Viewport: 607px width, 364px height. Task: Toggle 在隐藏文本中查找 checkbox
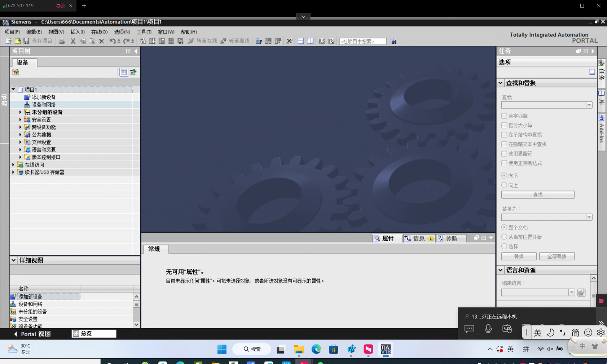(x=504, y=144)
